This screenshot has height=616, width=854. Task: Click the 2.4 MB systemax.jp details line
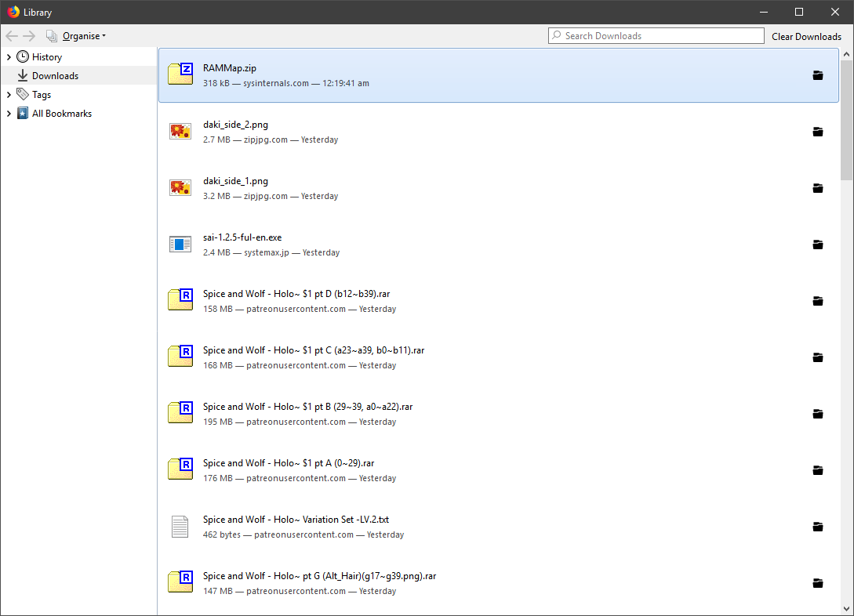pyautogui.click(x=271, y=252)
